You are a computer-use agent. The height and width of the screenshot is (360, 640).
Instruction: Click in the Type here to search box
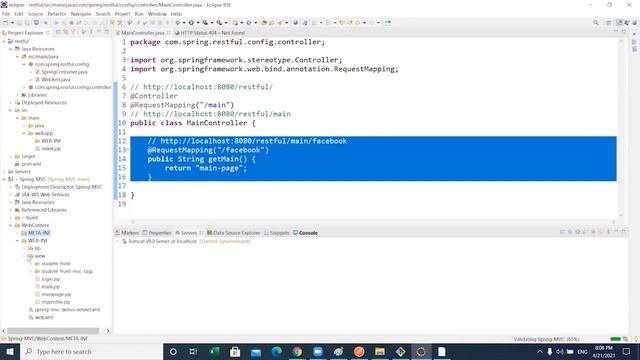92,351
